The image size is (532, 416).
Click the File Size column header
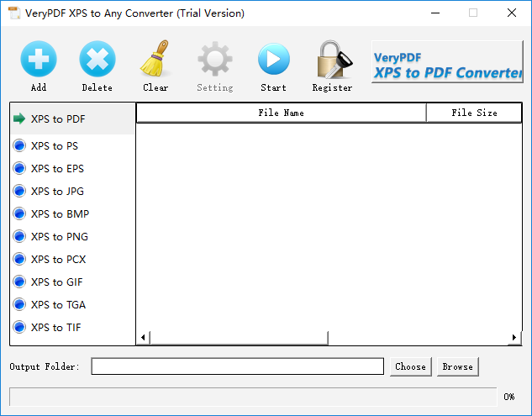[x=474, y=113]
